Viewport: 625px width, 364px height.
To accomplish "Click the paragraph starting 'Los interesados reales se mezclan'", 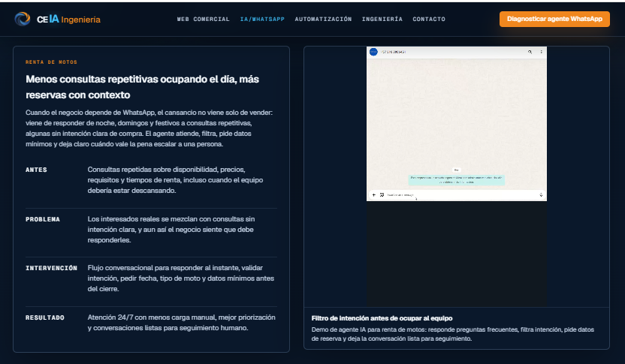I will [171, 230].
